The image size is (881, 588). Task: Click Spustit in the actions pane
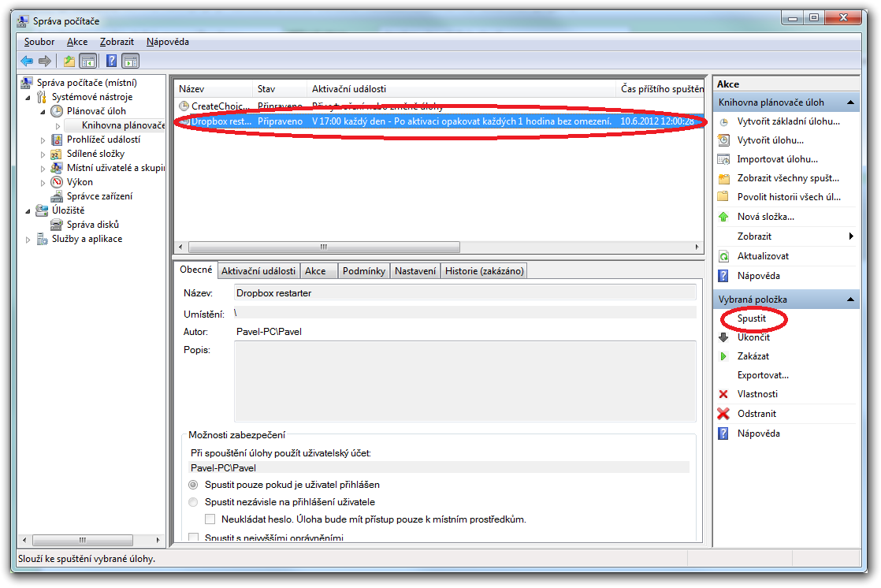[752, 318]
